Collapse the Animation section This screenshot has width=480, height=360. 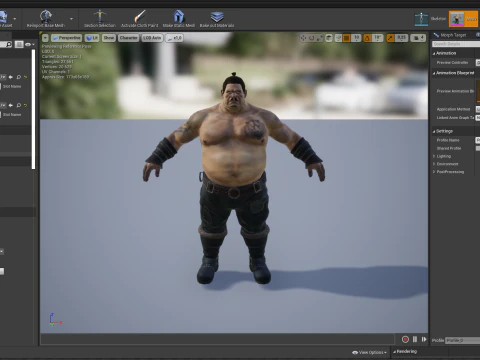pos(434,53)
